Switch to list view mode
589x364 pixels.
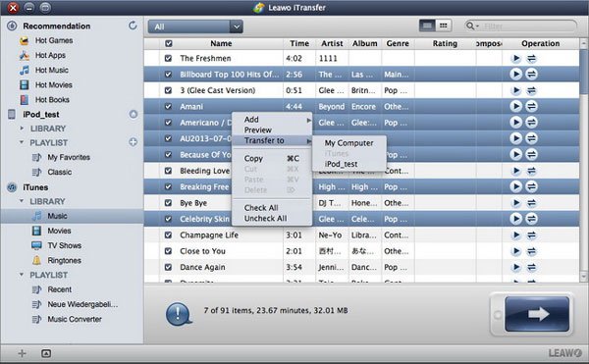tap(427, 26)
